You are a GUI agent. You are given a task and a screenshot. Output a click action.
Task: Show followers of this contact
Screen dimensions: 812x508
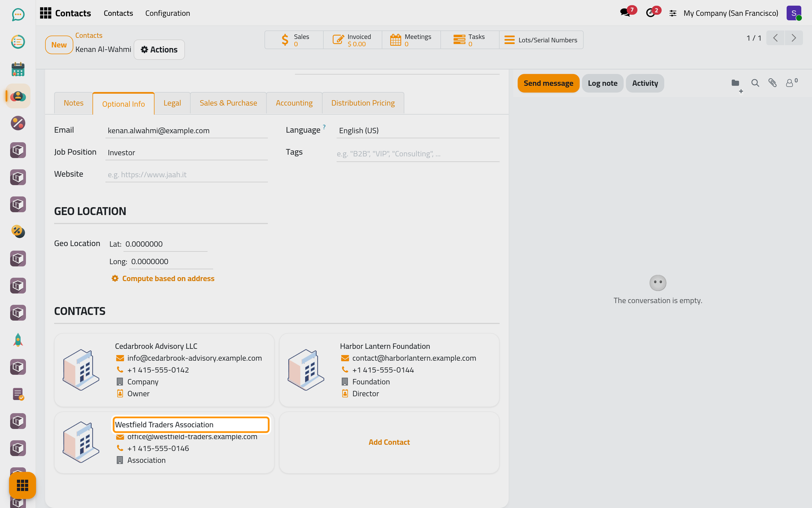(x=791, y=83)
